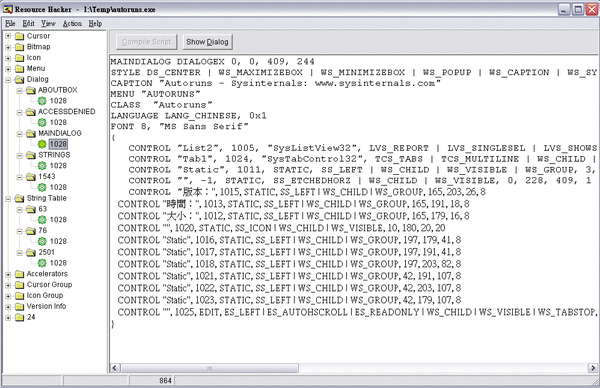Click the Compile Script button

coord(146,42)
